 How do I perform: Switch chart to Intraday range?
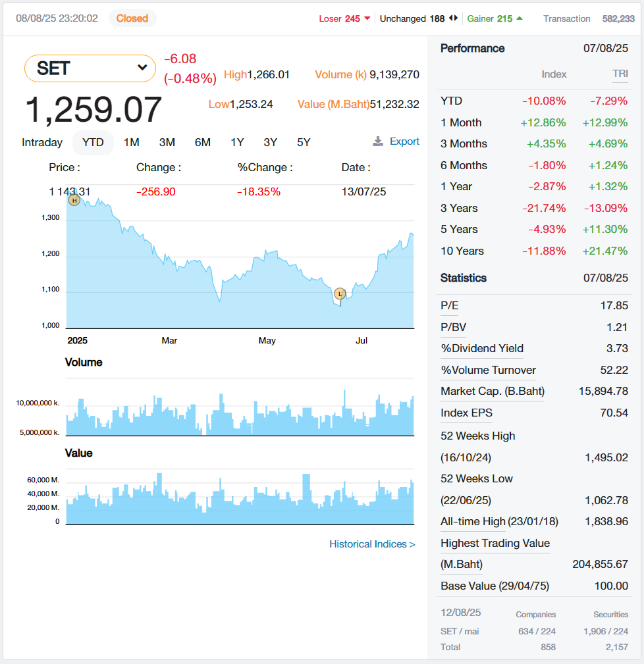pos(42,142)
